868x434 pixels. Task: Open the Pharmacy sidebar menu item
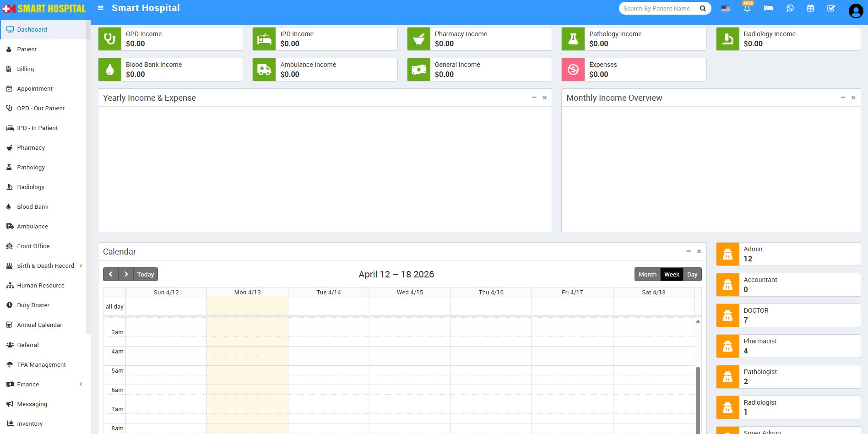[43, 148]
